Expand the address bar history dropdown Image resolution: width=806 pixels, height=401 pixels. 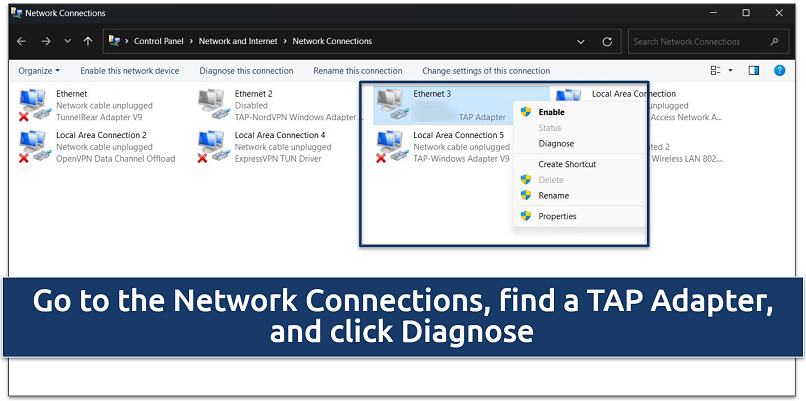[x=581, y=42]
